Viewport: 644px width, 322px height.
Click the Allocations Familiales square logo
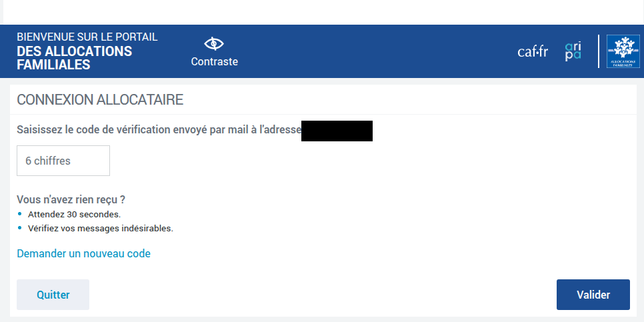pos(623,51)
